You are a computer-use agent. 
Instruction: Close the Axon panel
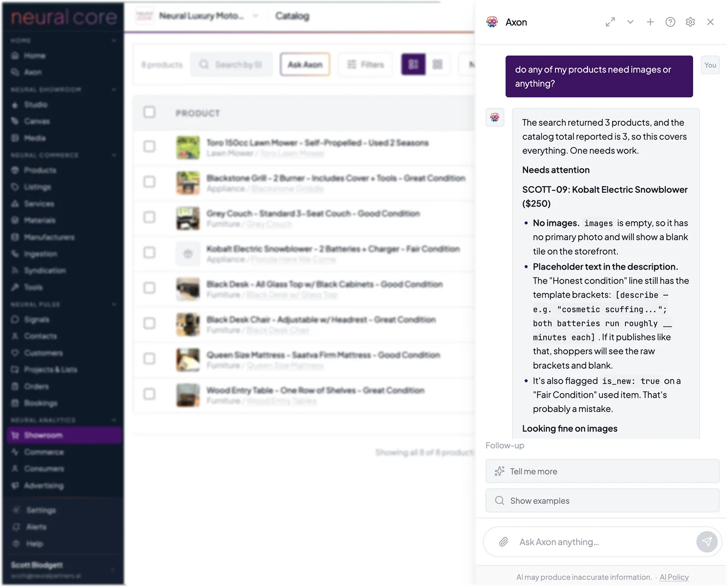click(x=710, y=22)
